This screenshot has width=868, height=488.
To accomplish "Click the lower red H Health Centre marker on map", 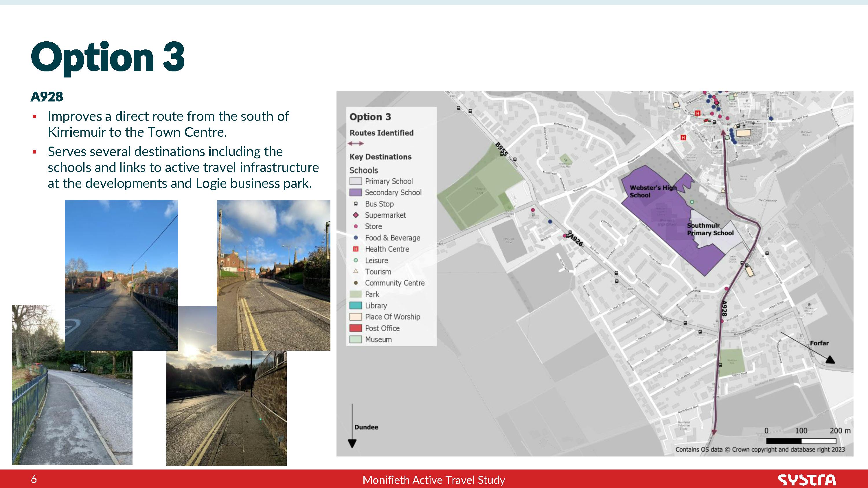I will click(683, 137).
